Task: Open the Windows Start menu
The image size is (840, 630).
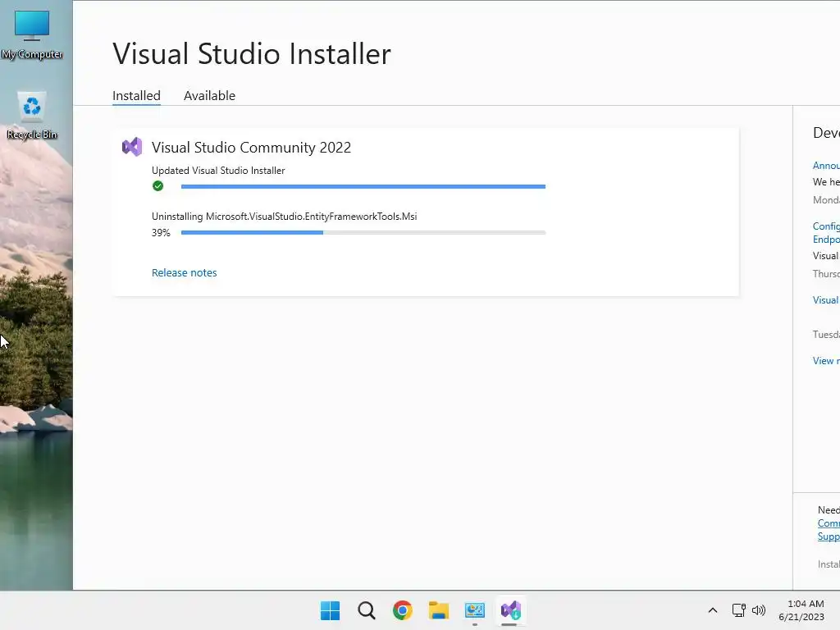Action: (330, 610)
